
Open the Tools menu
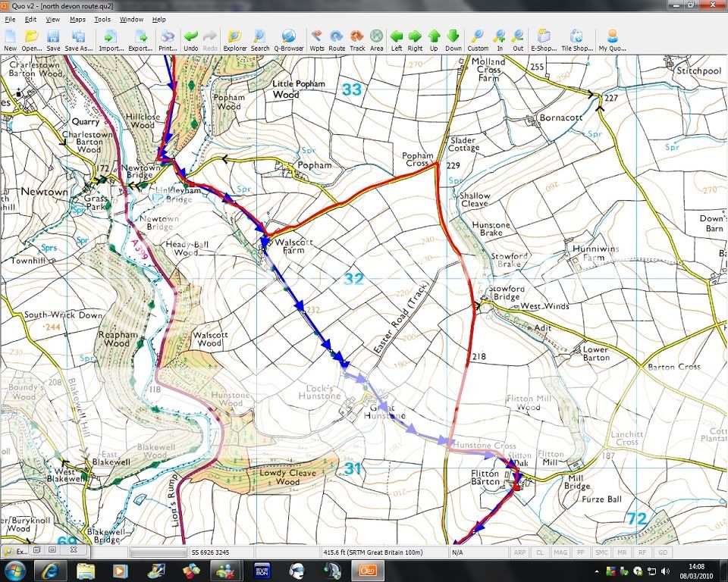[102, 19]
